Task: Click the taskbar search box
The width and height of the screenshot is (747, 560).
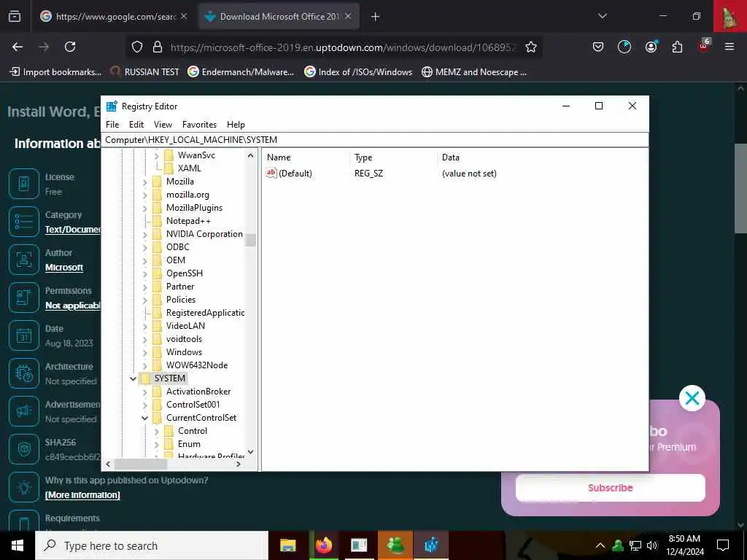Action: tap(152, 545)
